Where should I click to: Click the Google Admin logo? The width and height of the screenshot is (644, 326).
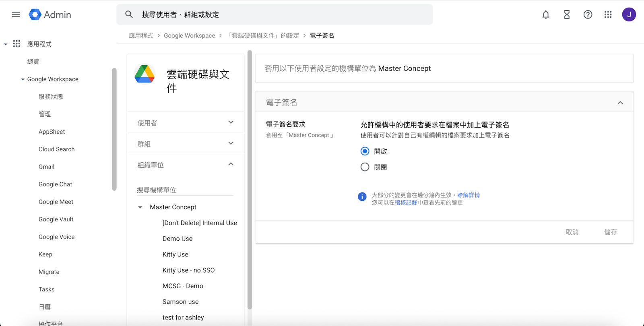(50, 14)
